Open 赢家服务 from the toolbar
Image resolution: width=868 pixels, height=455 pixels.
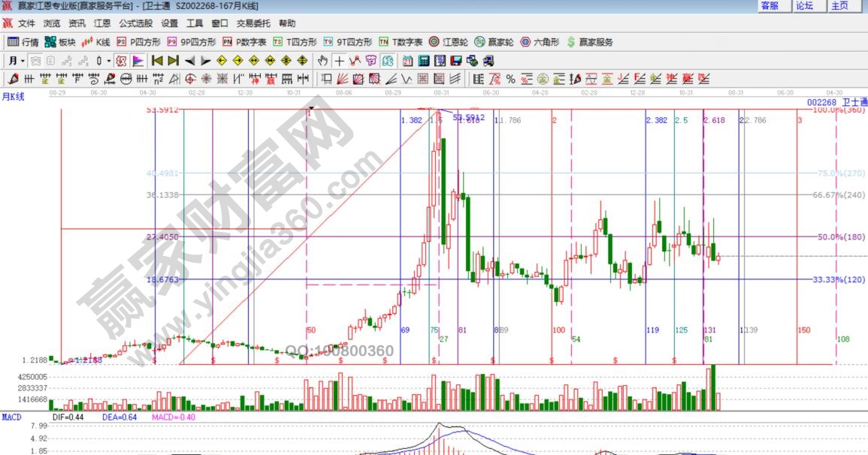pos(590,42)
